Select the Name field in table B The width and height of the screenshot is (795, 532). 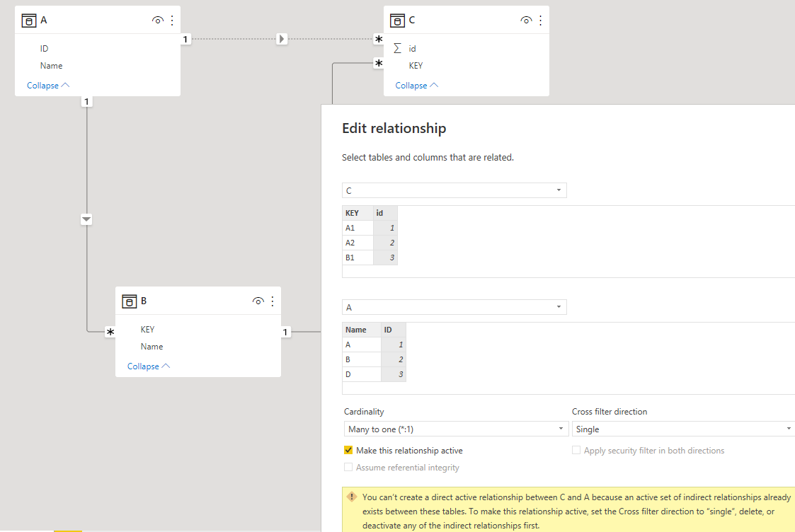click(151, 347)
